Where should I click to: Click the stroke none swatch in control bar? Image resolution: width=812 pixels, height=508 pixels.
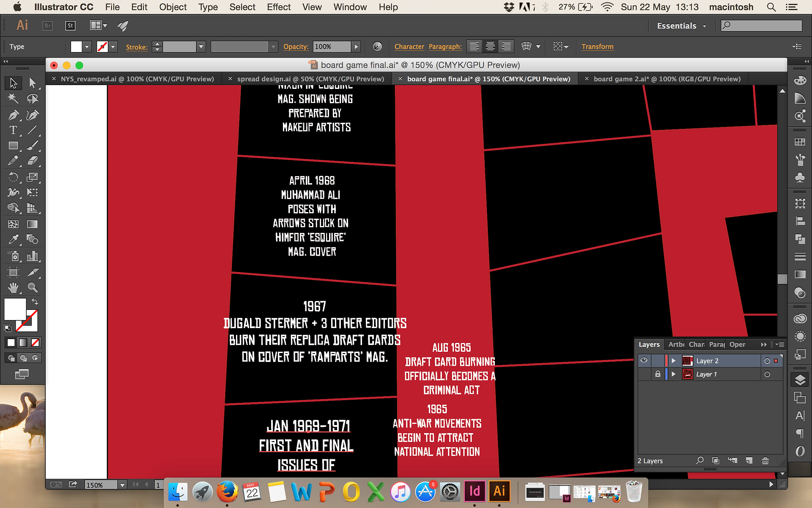click(102, 47)
